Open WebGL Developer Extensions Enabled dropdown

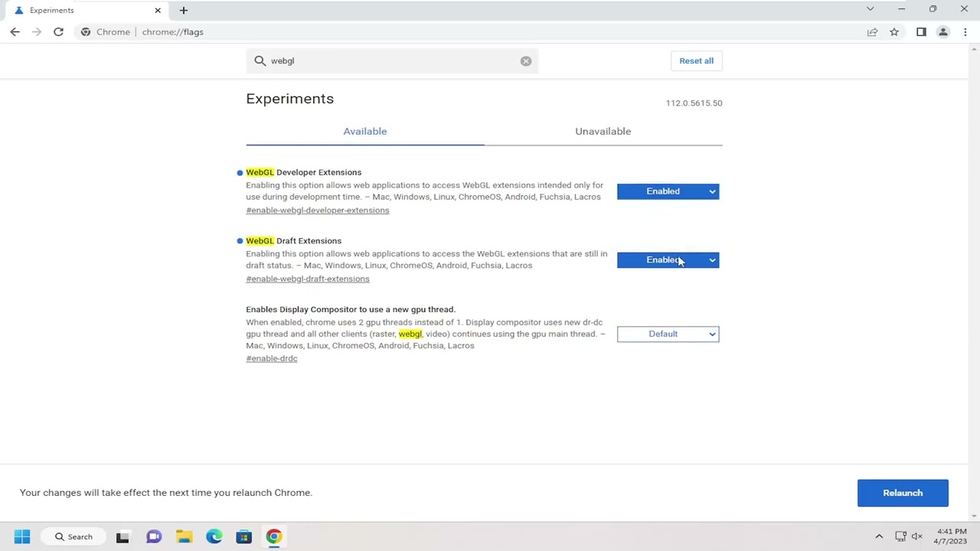coord(668,191)
